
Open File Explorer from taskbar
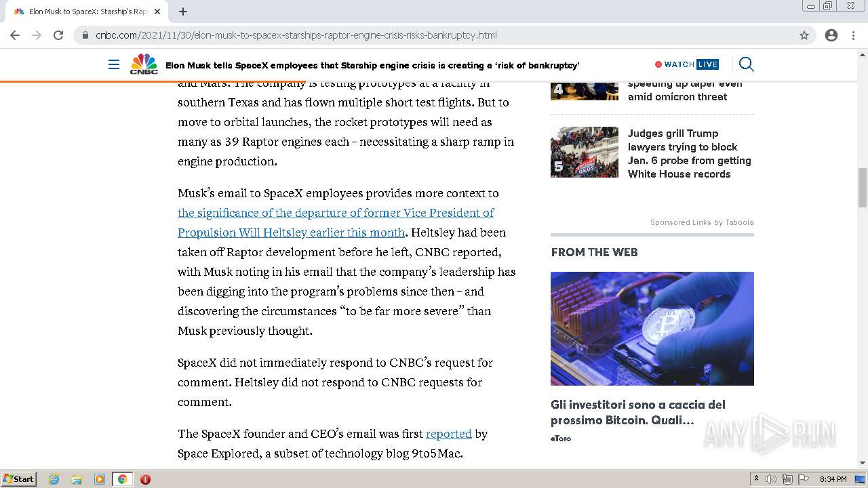pyautogui.click(x=77, y=479)
